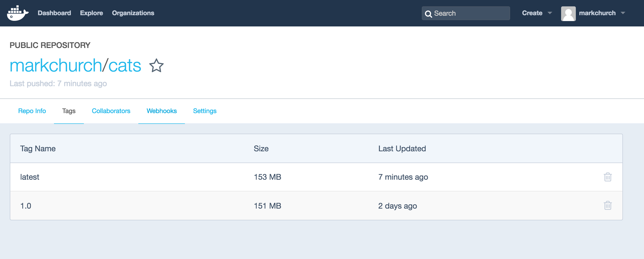Click the Last Updated column header
Image resolution: width=644 pixels, height=259 pixels.
coord(402,148)
